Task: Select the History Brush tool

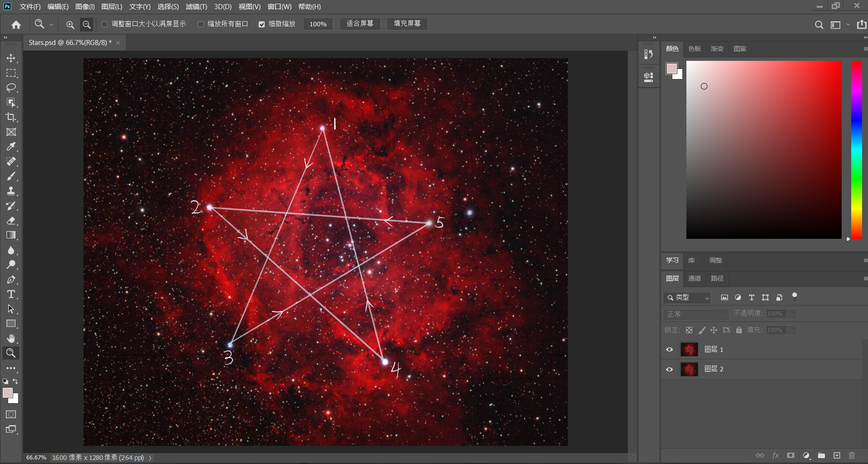Action: [11, 206]
